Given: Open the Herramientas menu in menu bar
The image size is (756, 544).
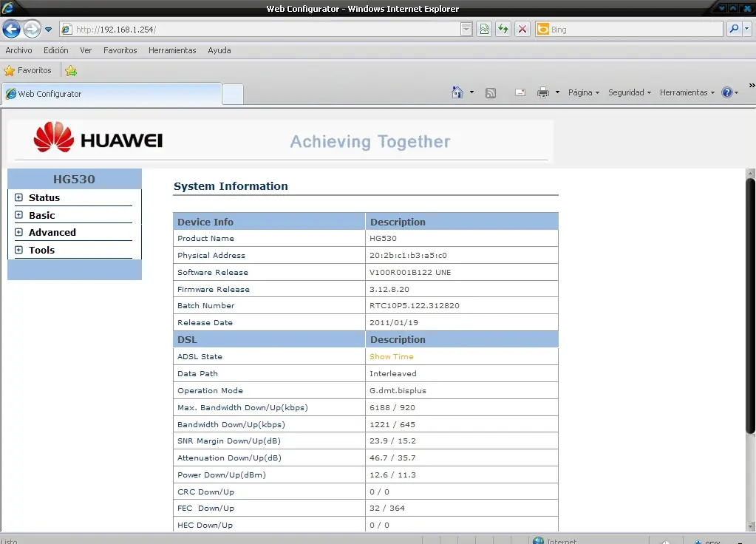Looking at the screenshot, I should (x=172, y=50).
